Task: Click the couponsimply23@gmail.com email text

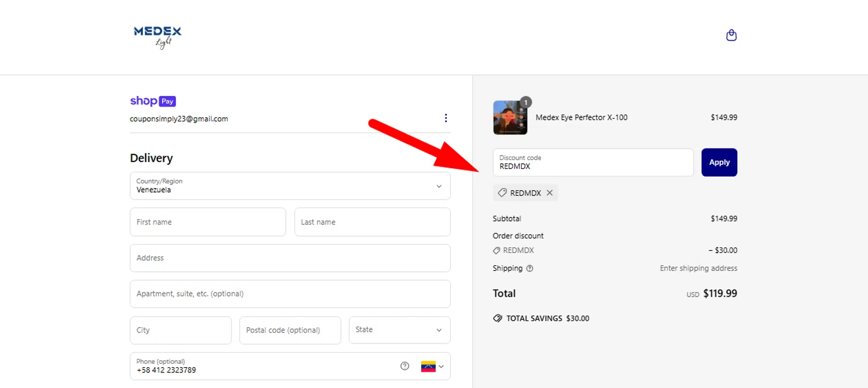Action: click(x=179, y=119)
